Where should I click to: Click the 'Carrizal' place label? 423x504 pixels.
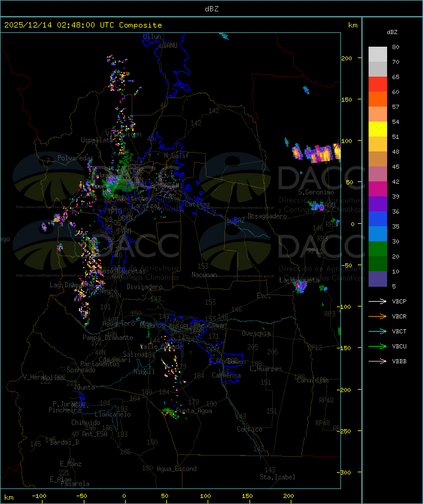click(x=146, y=205)
